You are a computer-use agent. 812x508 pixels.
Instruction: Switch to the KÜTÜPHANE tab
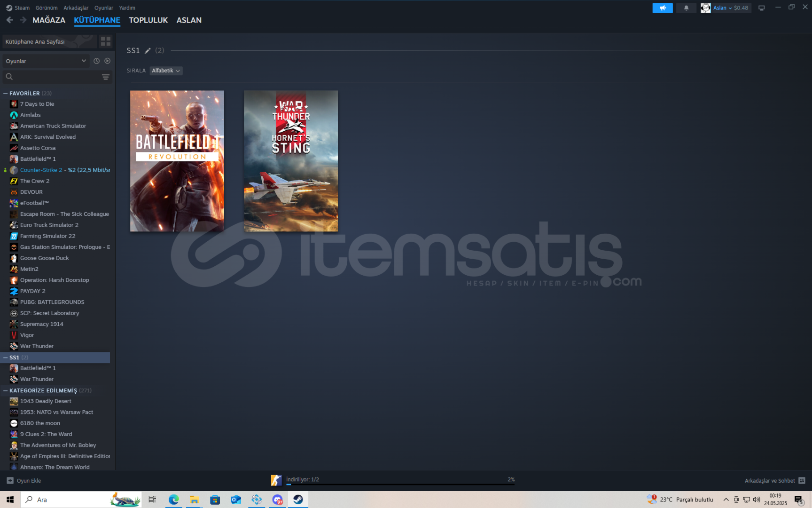click(x=97, y=20)
